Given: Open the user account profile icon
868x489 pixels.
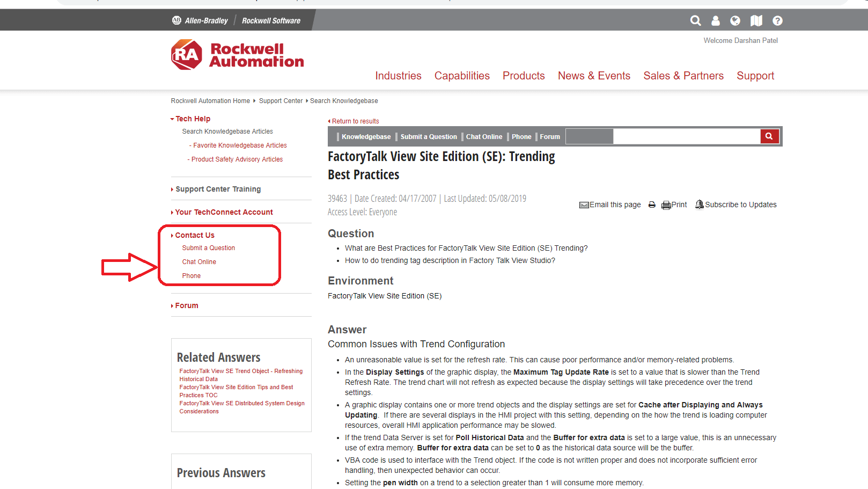Looking at the screenshot, I should click(715, 20).
